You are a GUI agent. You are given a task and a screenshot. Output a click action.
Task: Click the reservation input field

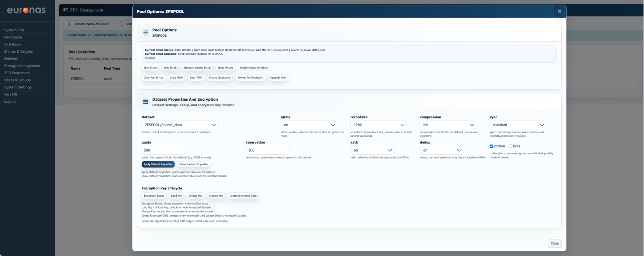click(268, 150)
